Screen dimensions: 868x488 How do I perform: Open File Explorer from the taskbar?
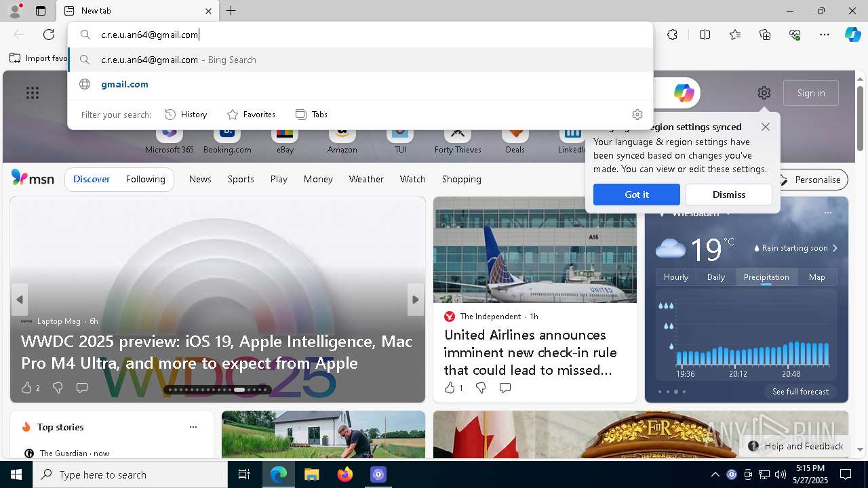(311, 474)
